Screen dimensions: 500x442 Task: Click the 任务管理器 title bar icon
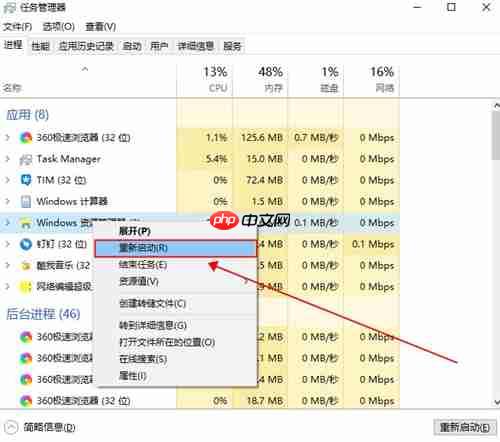tap(9, 8)
